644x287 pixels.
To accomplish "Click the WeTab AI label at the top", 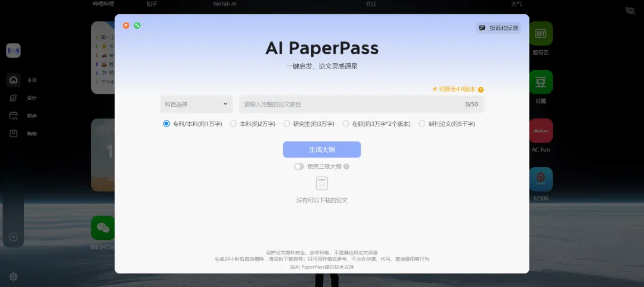I will click(225, 4).
